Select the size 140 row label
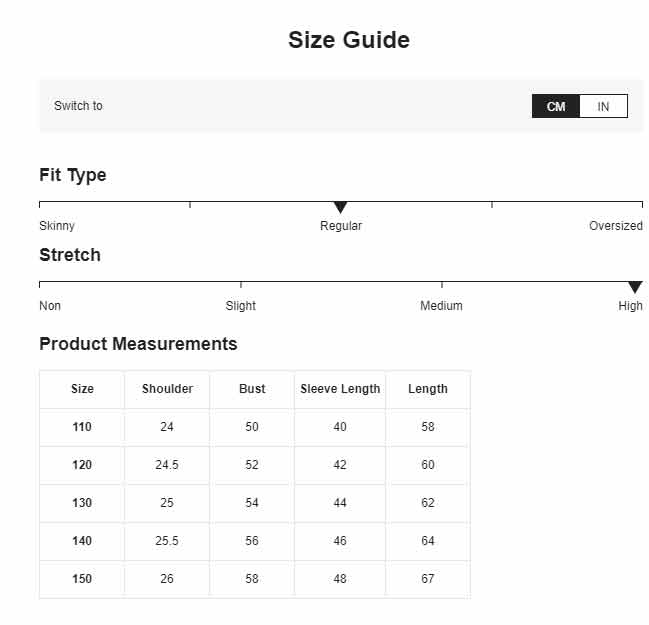 click(82, 541)
